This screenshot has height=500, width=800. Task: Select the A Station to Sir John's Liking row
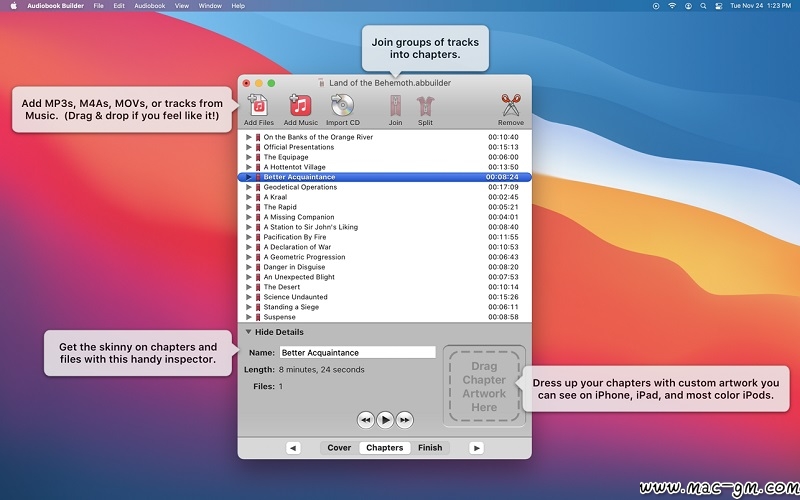pos(385,227)
